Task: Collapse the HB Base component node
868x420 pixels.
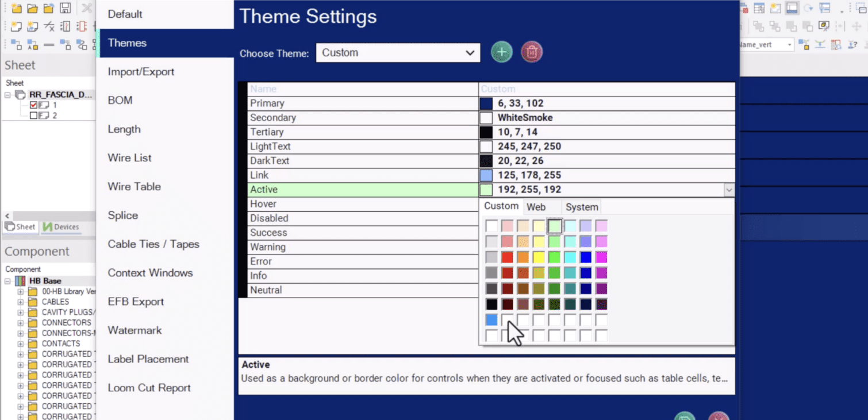Action: pos(8,281)
